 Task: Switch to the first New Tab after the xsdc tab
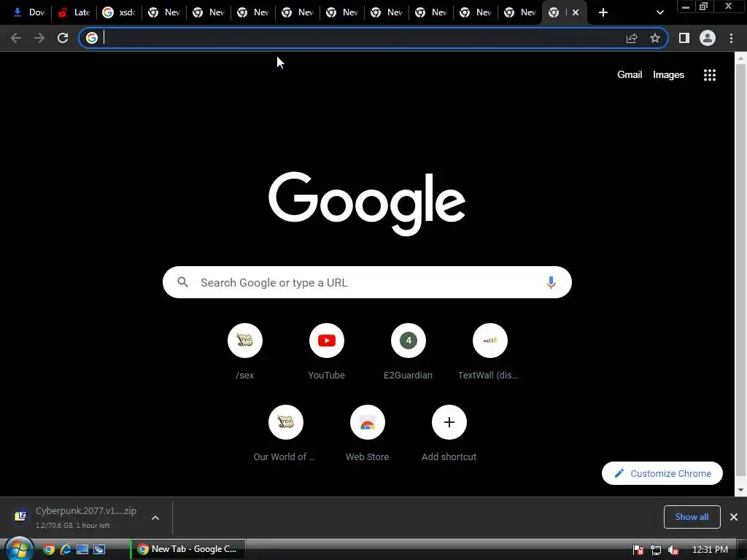coord(164,12)
